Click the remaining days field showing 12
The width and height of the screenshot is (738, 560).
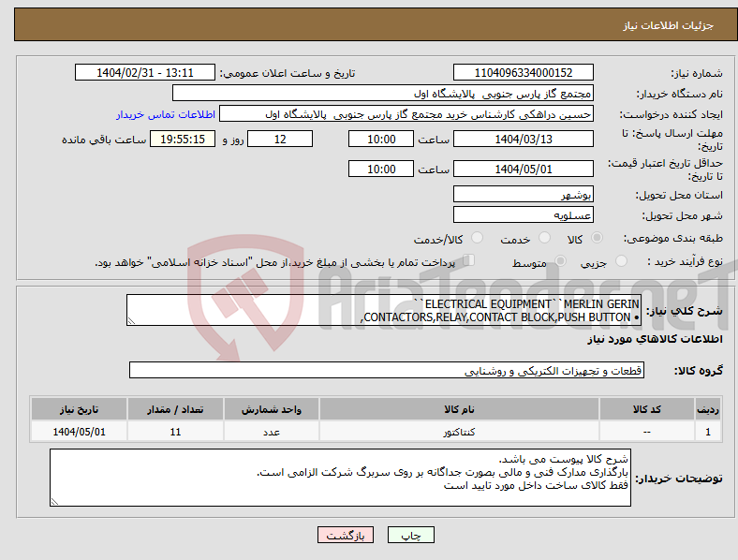click(x=280, y=139)
